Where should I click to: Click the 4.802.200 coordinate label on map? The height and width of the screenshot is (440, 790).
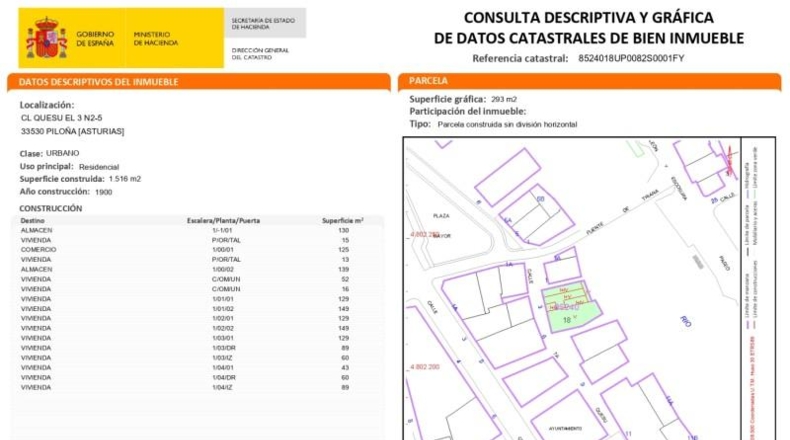point(425,367)
